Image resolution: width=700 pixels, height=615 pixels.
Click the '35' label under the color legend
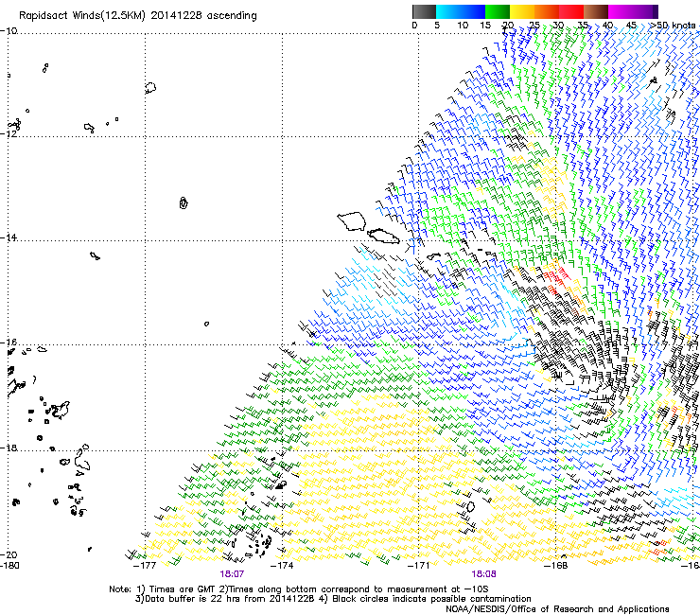(x=583, y=26)
